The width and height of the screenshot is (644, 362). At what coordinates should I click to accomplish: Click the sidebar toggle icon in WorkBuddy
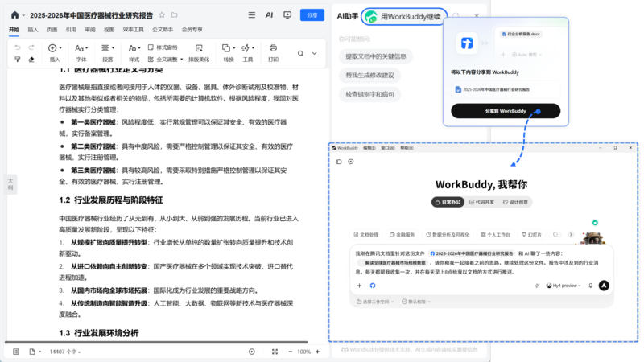point(339,162)
